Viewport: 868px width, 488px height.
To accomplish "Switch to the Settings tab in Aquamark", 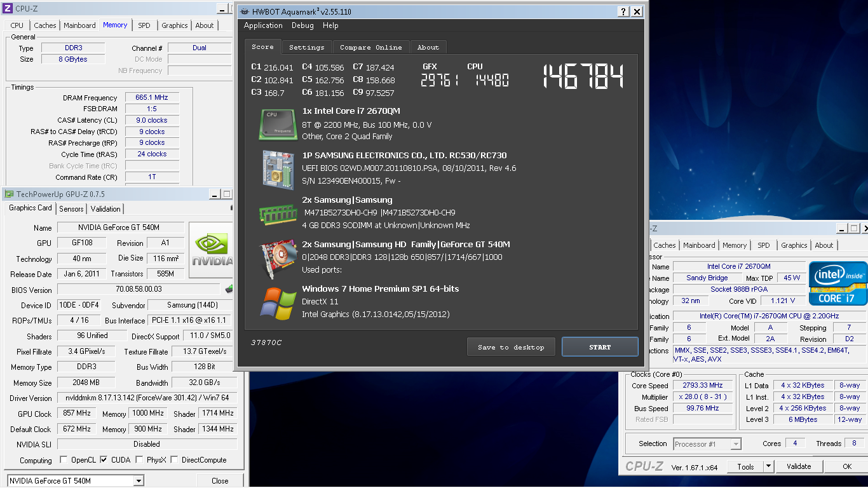I will click(x=306, y=47).
